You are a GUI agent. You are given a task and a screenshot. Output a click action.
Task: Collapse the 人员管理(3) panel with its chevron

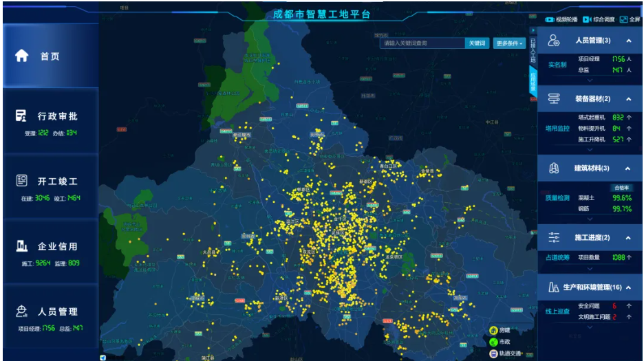pyautogui.click(x=628, y=41)
